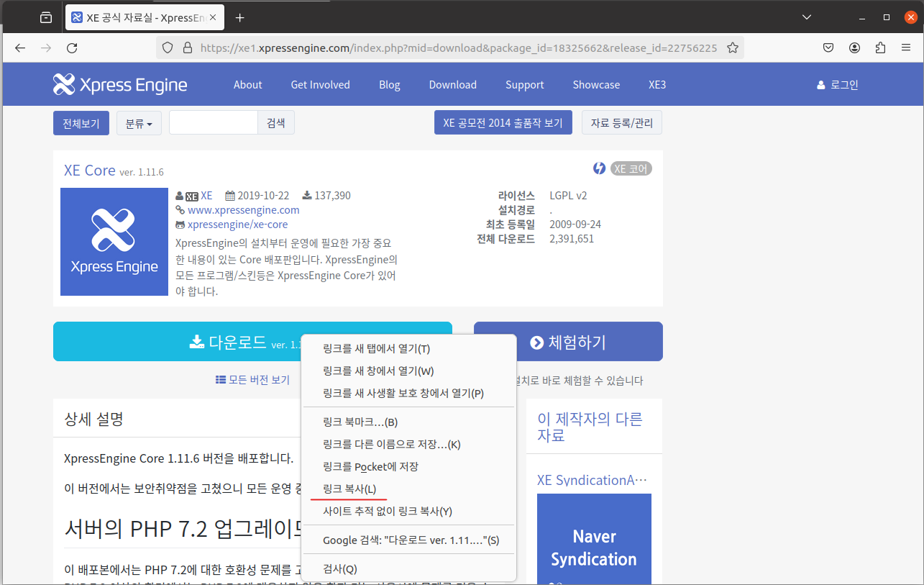Click the 로그인 login link

838,85
